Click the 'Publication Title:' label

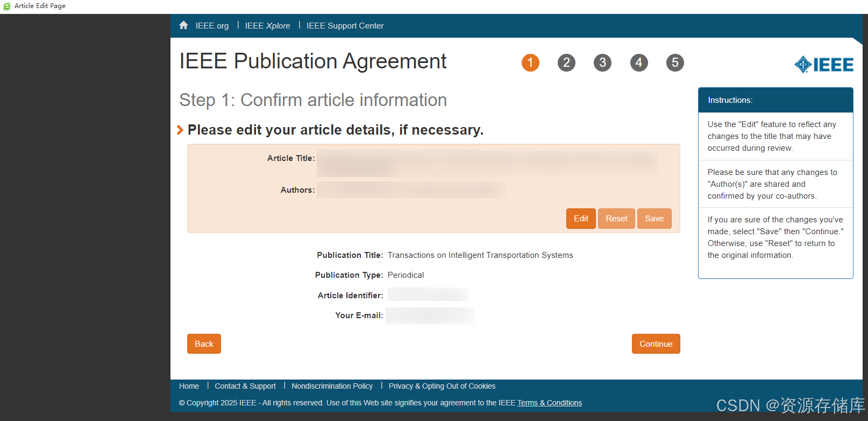pos(350,255)
